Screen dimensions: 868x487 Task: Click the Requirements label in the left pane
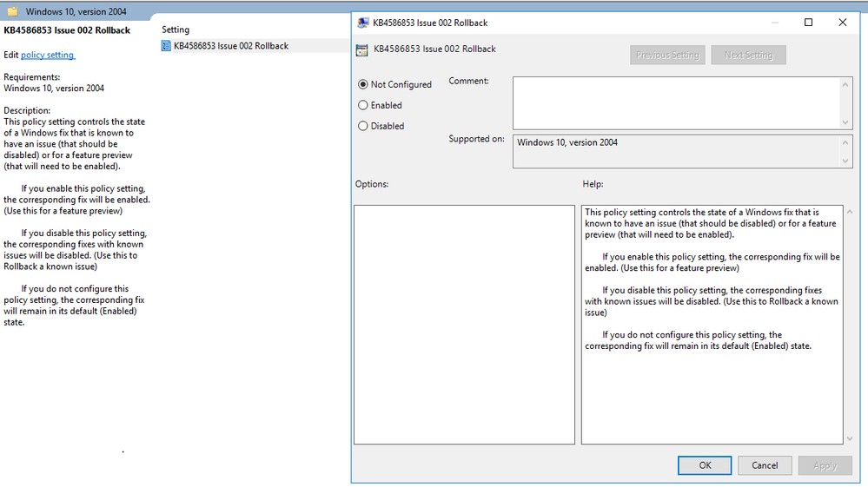click(31, 77)
